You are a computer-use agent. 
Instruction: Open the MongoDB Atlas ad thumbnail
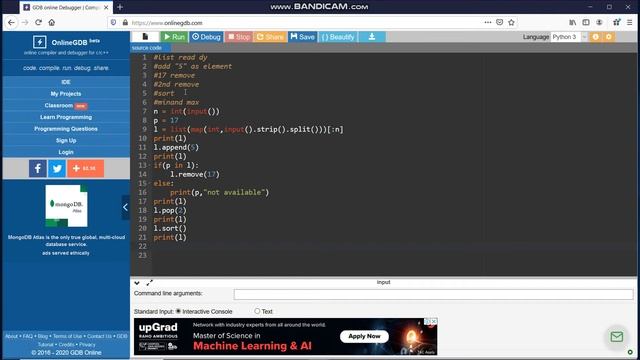pyautogui.click(x=66, y=206)
